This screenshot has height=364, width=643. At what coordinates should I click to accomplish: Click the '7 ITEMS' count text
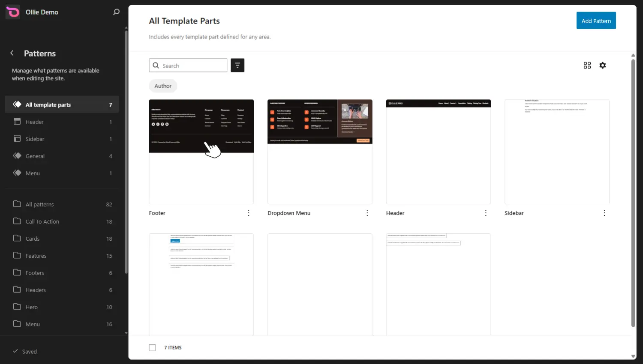coord(173,348)
